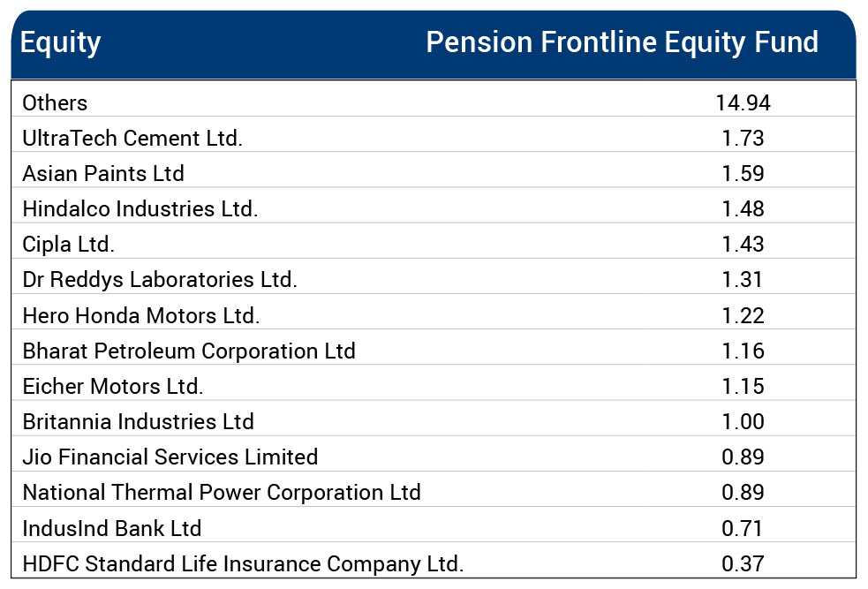Click the 0.37 value for HDFC
Screen dimensions: 868x589
tap(743, 563)
